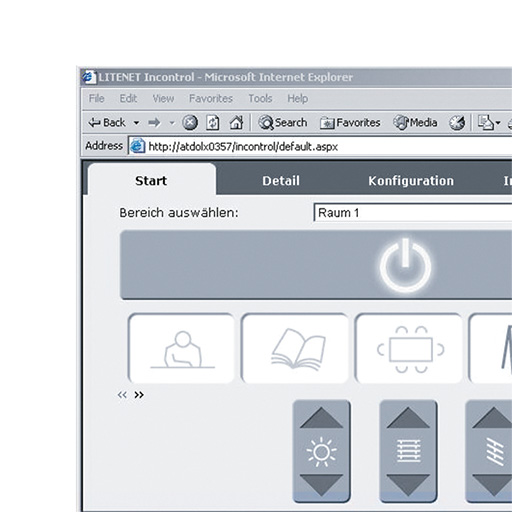Click the Forward arrow button
The image size is (512, 512).
coord(154,123)
